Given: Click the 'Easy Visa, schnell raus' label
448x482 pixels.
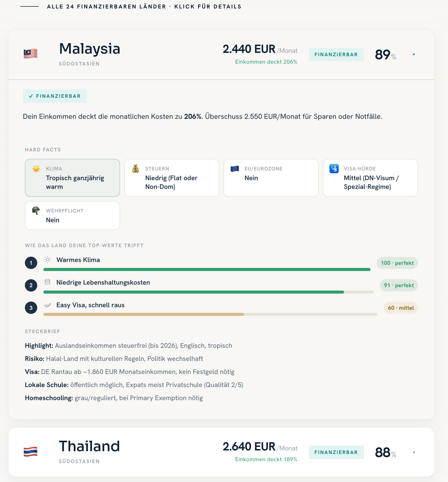Looking at the screenshot, I should (x=91, y=305).
